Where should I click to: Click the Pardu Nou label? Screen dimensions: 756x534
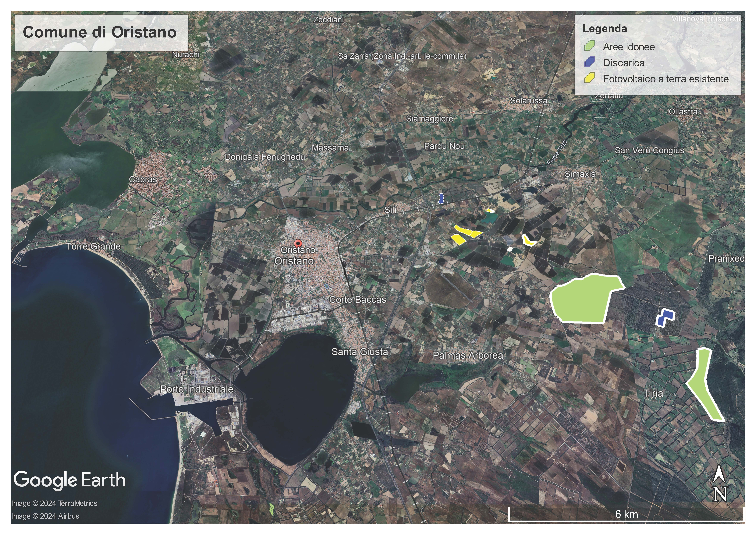(x=444, y=146)
